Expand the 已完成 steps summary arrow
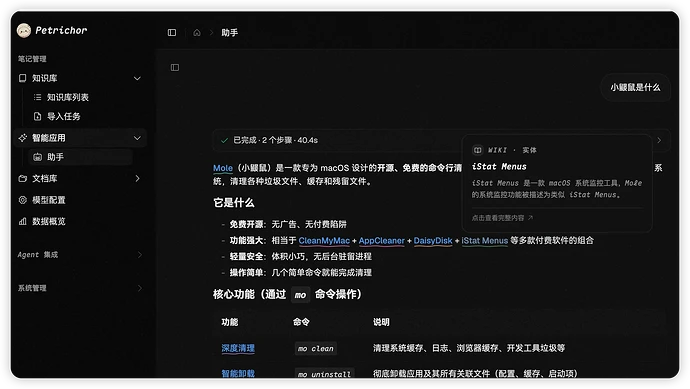The width and height of the screenshot is (690, 389). coord(659,140)
